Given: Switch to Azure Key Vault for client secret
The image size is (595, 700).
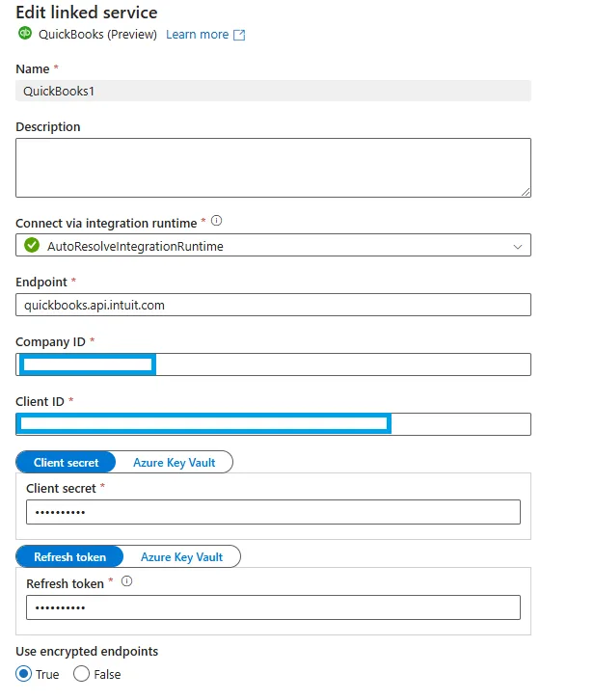Looking at the screenshot, I should click(x=175, y=463).
